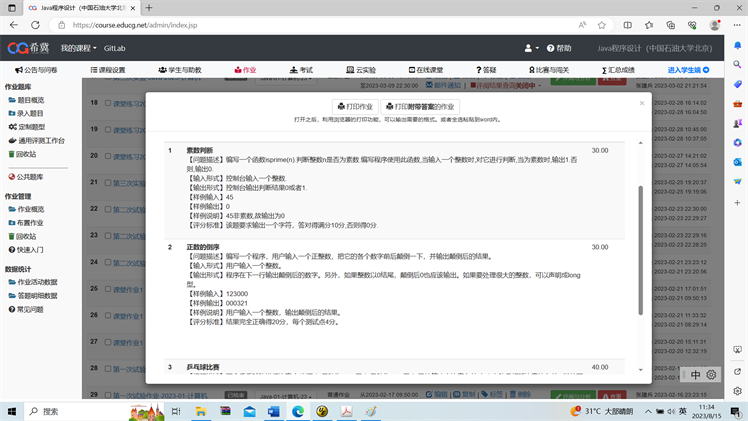
Task: Open 作业活动数据 statistics
Action: (x=36, y=283)
